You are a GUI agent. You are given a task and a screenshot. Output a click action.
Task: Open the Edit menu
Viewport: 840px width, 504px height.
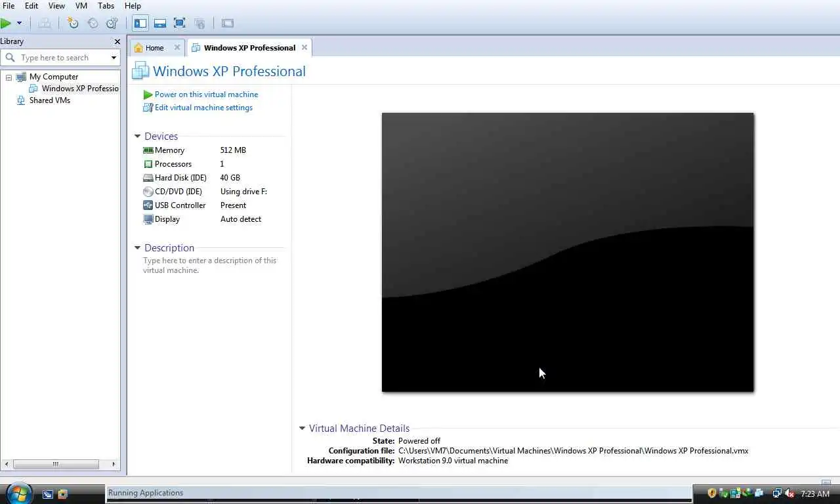tap(31, 5)
